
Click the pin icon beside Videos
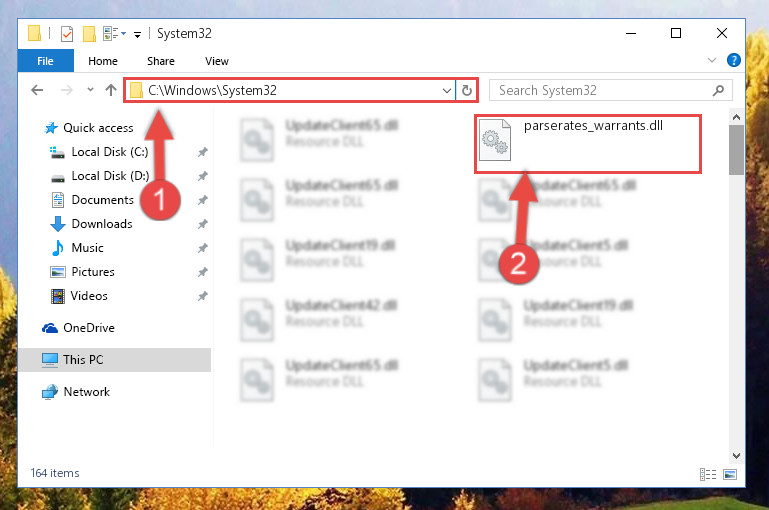(x=203, y=296)
